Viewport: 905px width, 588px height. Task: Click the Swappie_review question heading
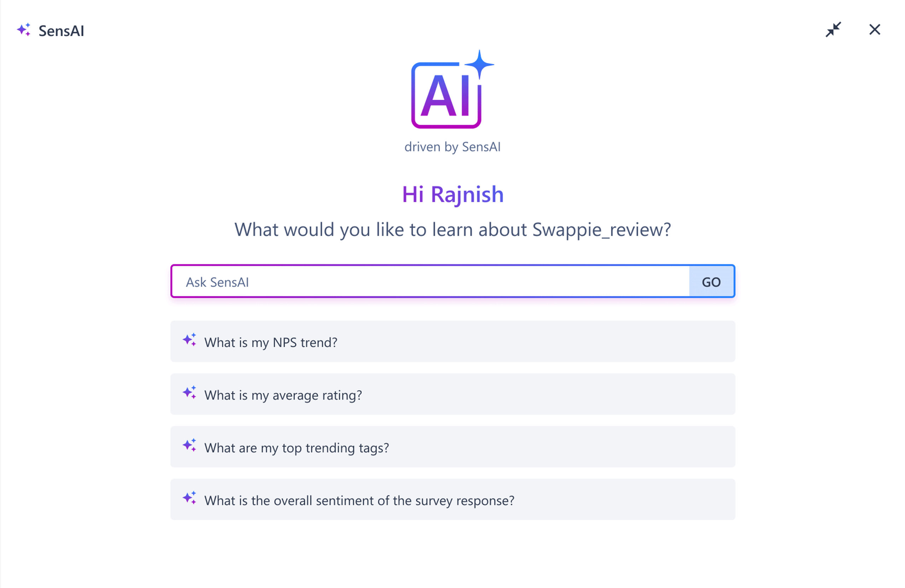[x=452, y=230]
